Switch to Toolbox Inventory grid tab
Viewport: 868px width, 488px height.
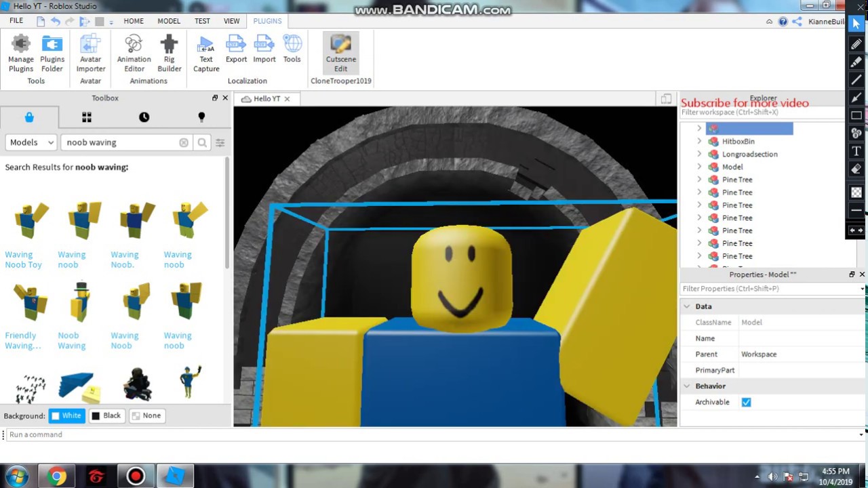pyautogui.click(x=87, y=117)
